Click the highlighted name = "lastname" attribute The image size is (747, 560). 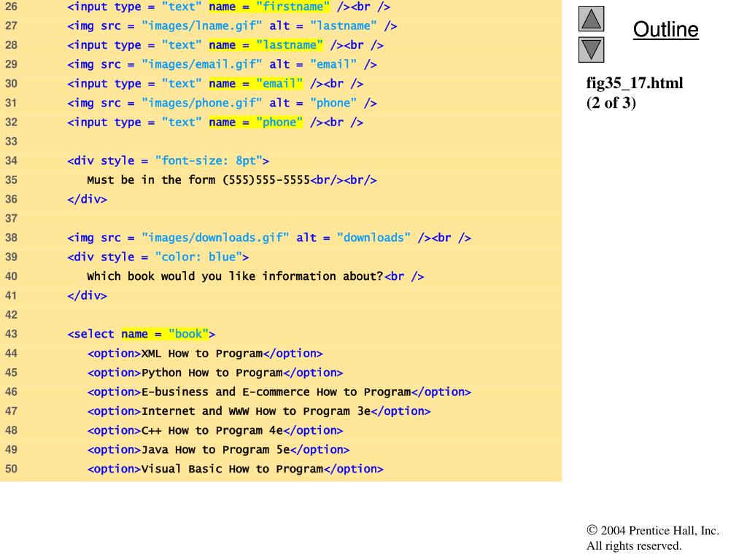point(266,45)
